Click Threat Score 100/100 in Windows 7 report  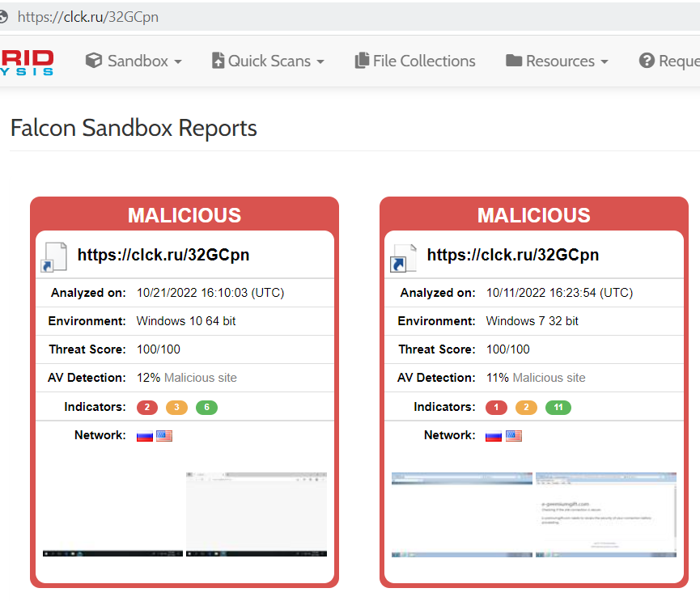coord(508,349)
